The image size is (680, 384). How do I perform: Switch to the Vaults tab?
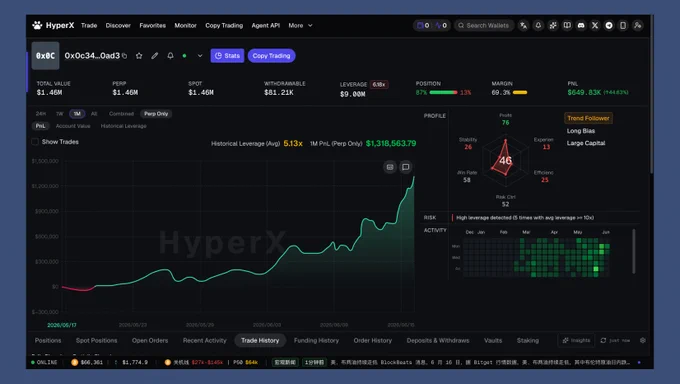tap(493, 341)
